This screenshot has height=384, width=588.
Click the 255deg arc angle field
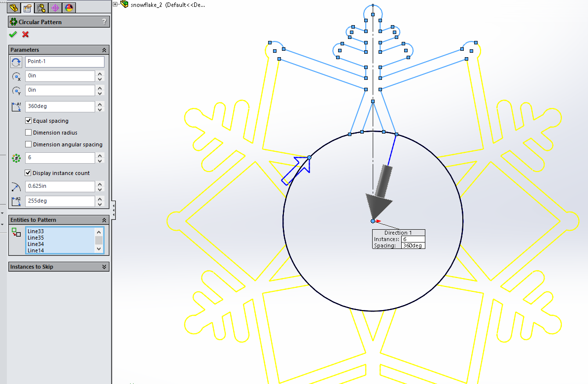(60, 201)
